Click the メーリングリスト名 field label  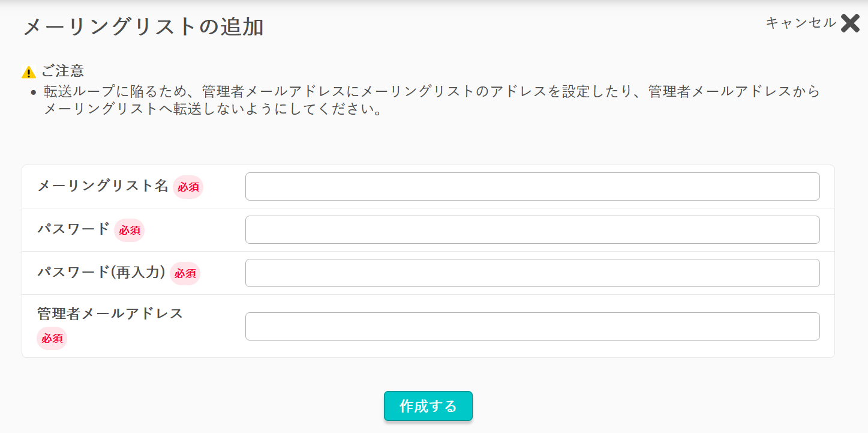(103, 186)
